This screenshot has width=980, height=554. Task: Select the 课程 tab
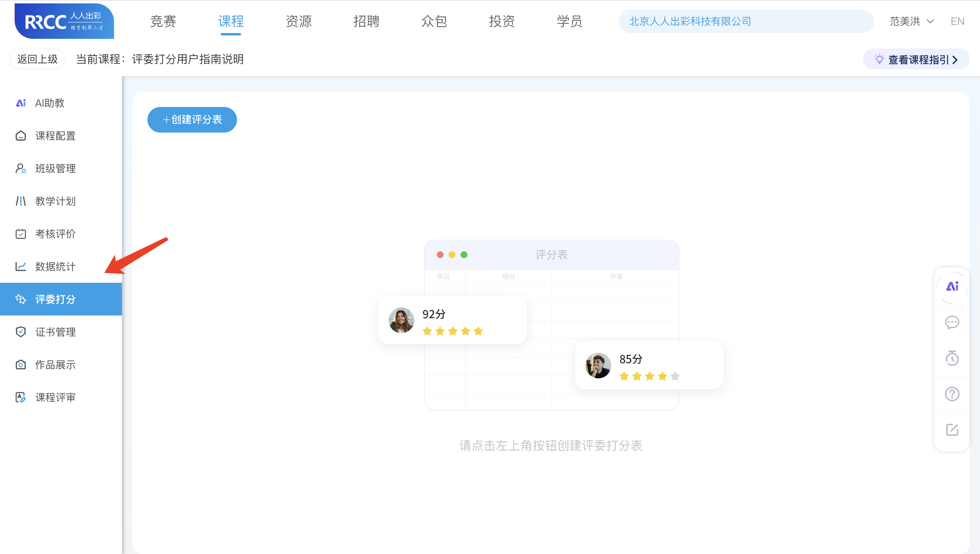(x=231, y=21)
